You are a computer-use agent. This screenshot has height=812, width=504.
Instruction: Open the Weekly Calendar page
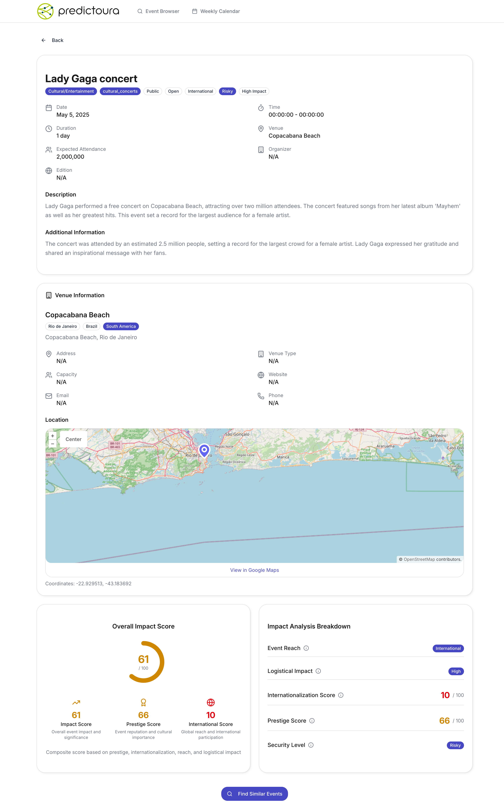(216, 11)
